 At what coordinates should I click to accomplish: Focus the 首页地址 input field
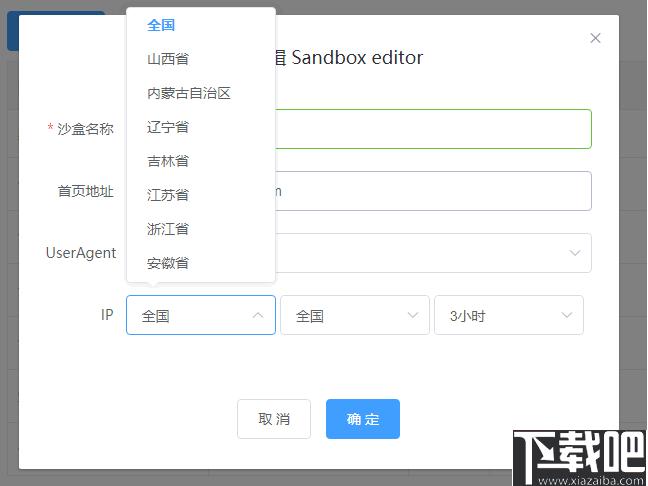click(433, 191)
